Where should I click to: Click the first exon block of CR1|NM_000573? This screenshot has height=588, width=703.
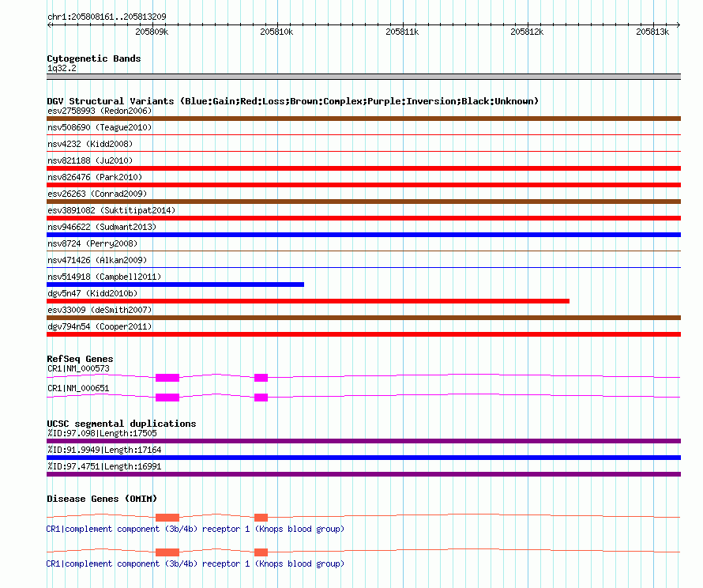click(x=167, y=378)
